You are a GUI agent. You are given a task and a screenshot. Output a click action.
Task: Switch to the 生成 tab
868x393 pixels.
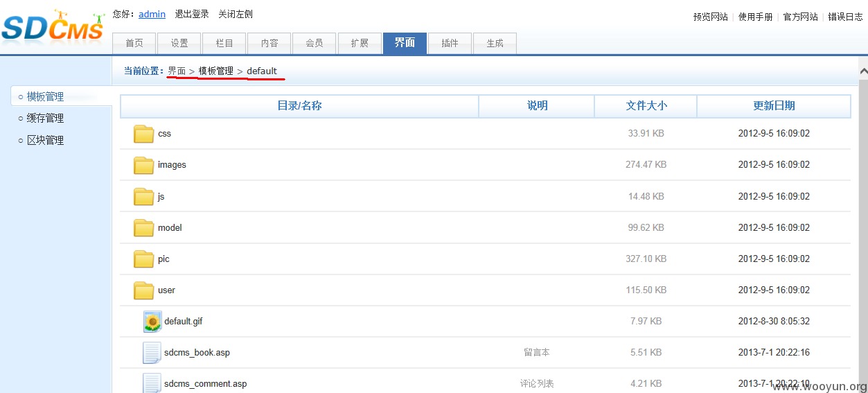(495, 43)
